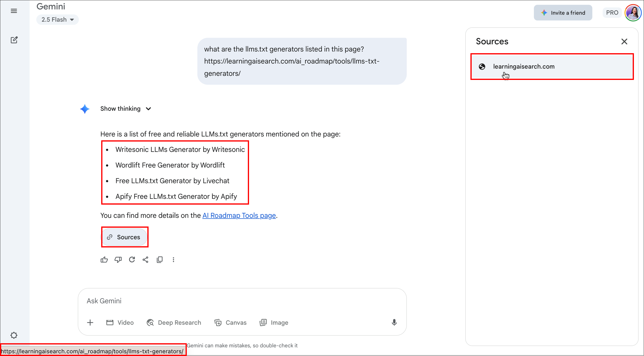Expand Show thinking section

(x=125, y=109)
